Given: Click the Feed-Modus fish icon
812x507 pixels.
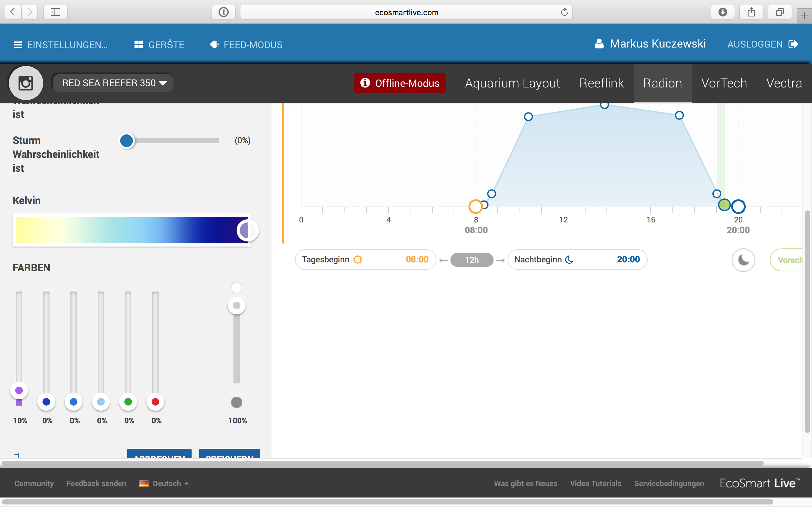Looking at the screenshot, I should point(214,45).
